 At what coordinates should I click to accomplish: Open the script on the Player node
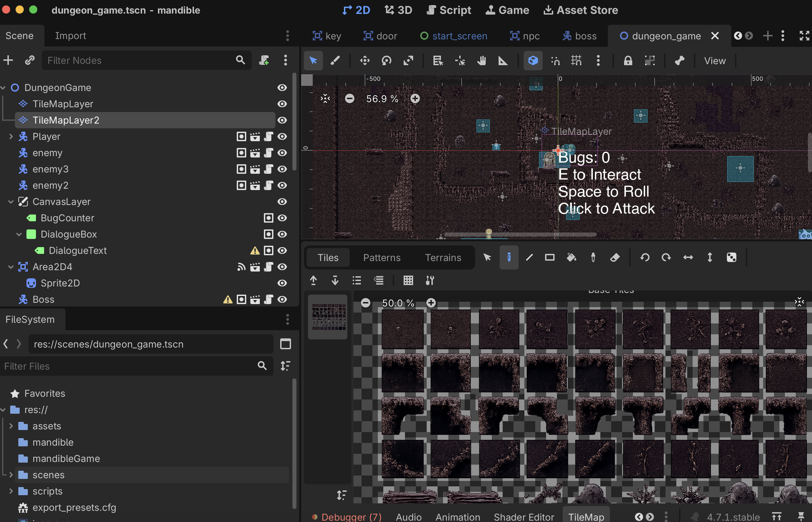pyautogui.click(x=268, y=136)
